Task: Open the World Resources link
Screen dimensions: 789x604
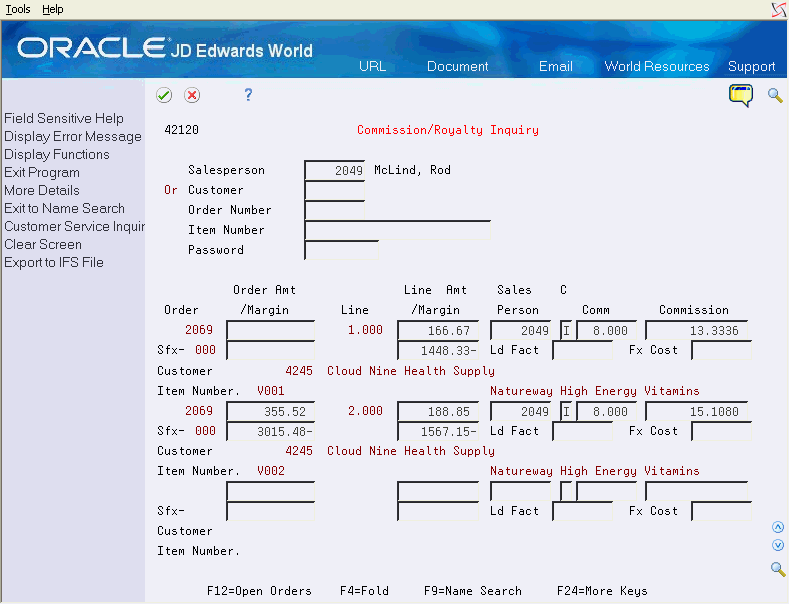Action: click(x=657, y=66)
